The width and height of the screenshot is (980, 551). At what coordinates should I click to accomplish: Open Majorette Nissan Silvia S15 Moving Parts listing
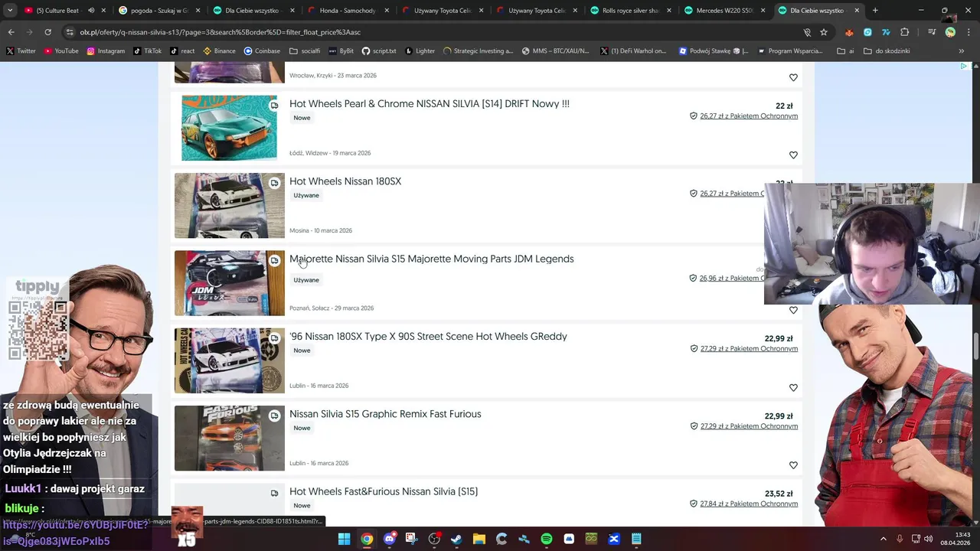tap(432, 259)
